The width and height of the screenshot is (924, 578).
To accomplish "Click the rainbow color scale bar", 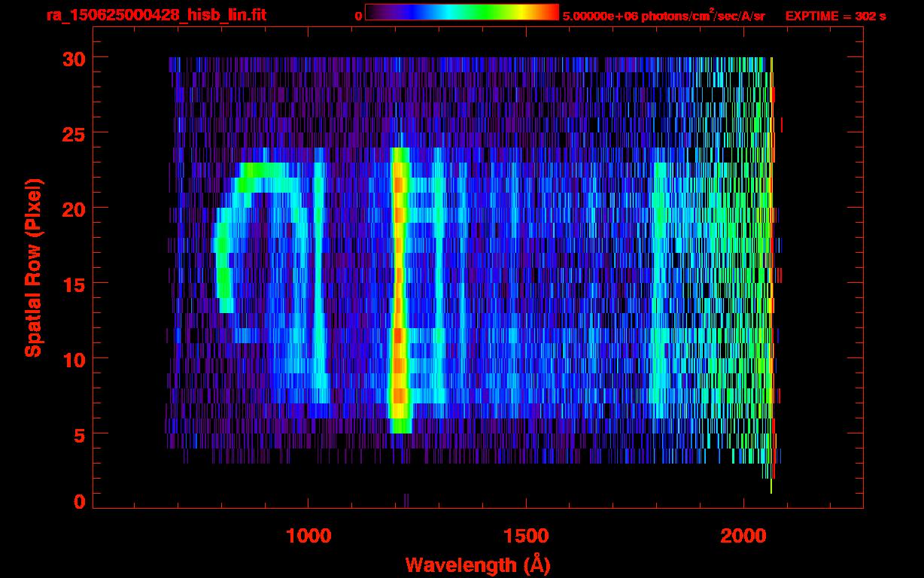I will (462, 12).
